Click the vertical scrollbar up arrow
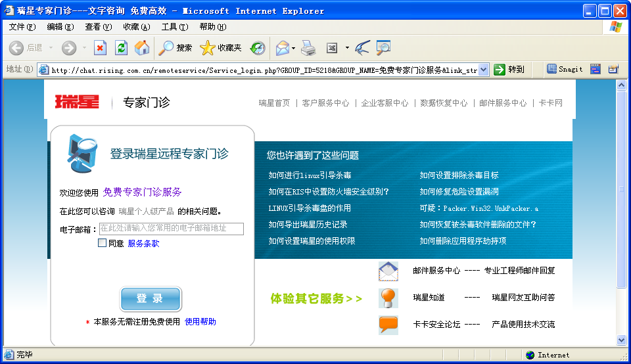 [621, 85]
